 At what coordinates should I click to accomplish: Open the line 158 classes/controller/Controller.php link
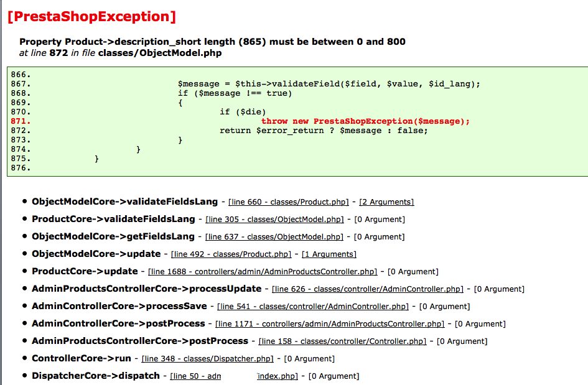342,341
